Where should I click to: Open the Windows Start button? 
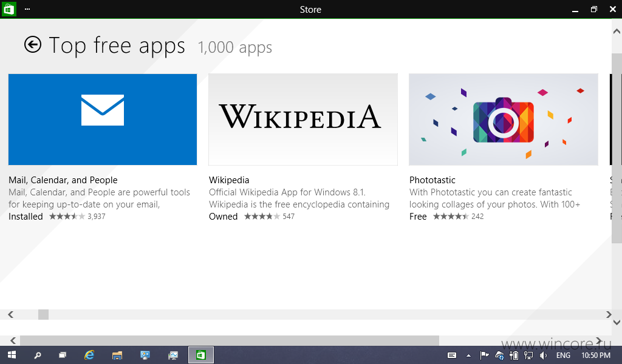click(x=12, y=355)
